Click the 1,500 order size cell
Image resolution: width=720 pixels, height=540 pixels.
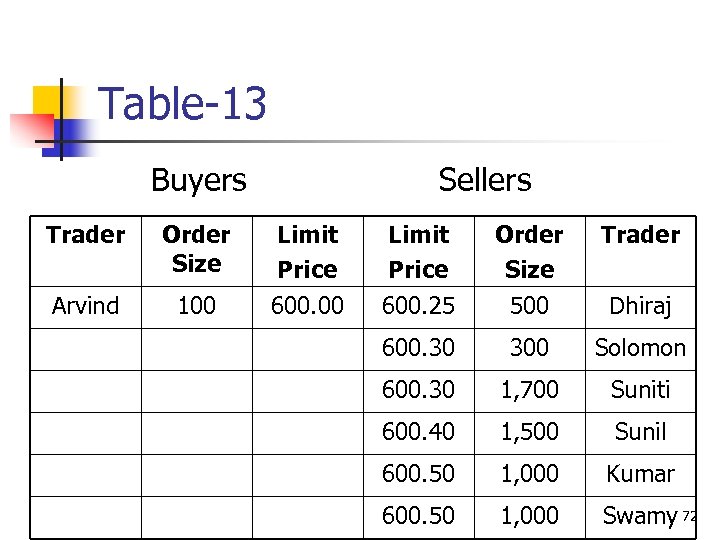click(529, 432)
